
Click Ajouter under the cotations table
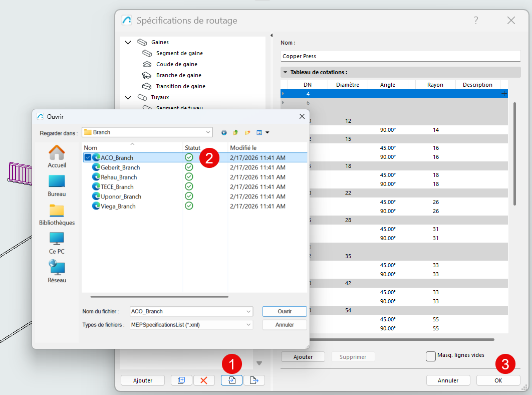click(303, 356)
